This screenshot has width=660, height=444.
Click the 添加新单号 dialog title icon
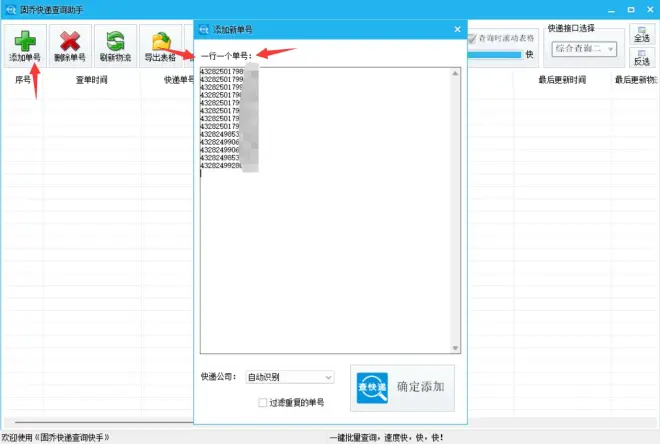click(x=205, y=31)
